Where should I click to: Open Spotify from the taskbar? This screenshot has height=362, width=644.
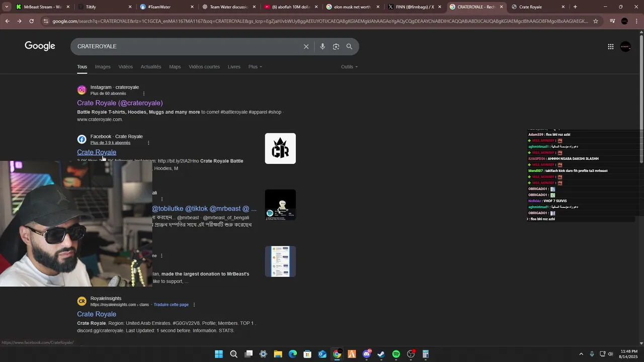[396, 354]
